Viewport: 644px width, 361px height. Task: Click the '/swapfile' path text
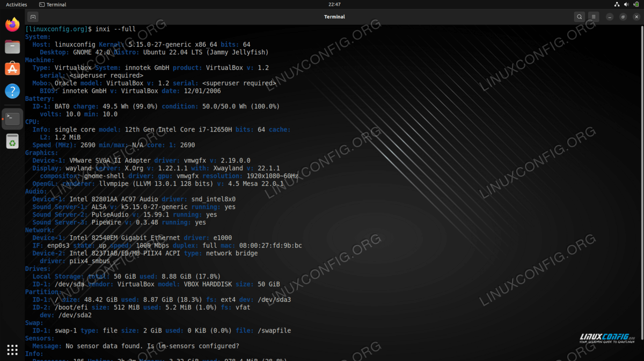coord(274,330)
